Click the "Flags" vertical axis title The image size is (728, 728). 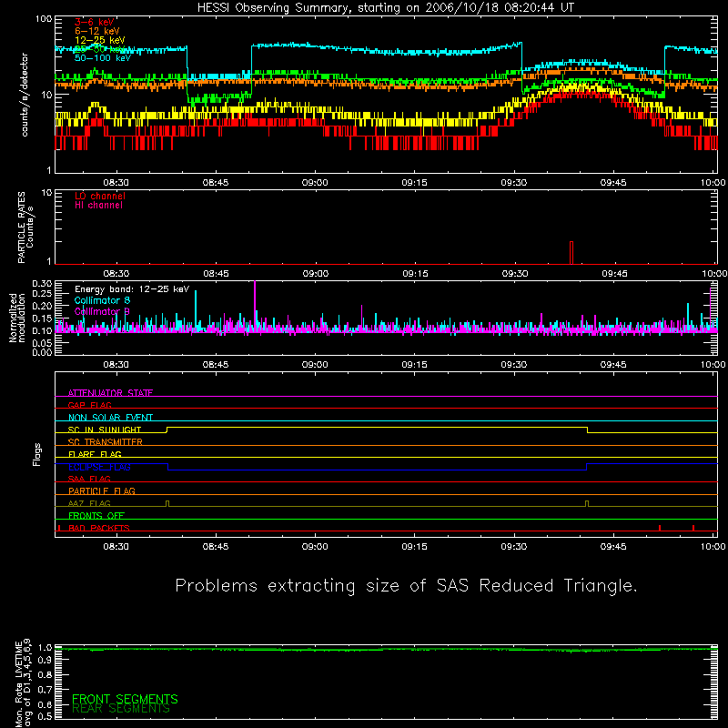point(36,454)
